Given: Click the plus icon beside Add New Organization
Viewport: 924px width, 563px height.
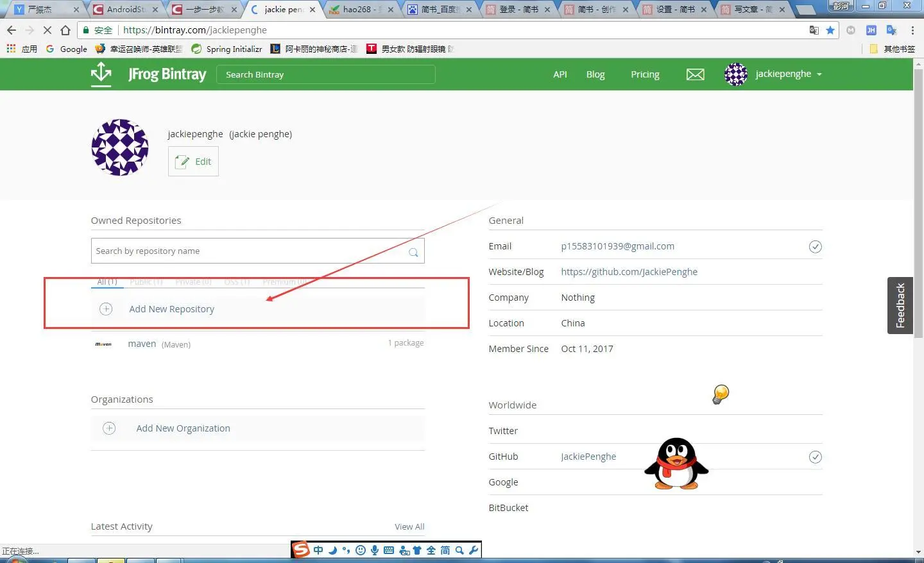Looking at the screenshot, I should [x=109, y=428].
